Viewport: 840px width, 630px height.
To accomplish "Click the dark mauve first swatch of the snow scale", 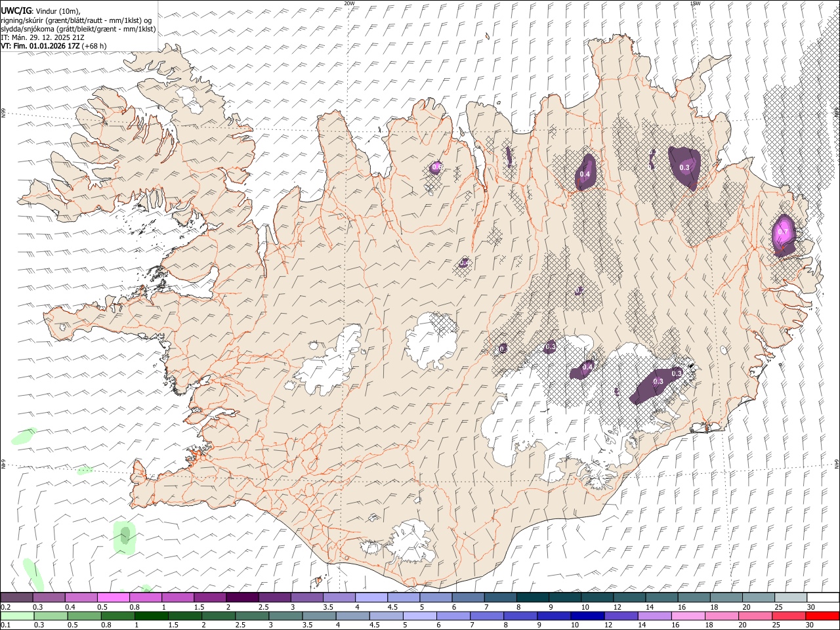I will coord(16,597).
